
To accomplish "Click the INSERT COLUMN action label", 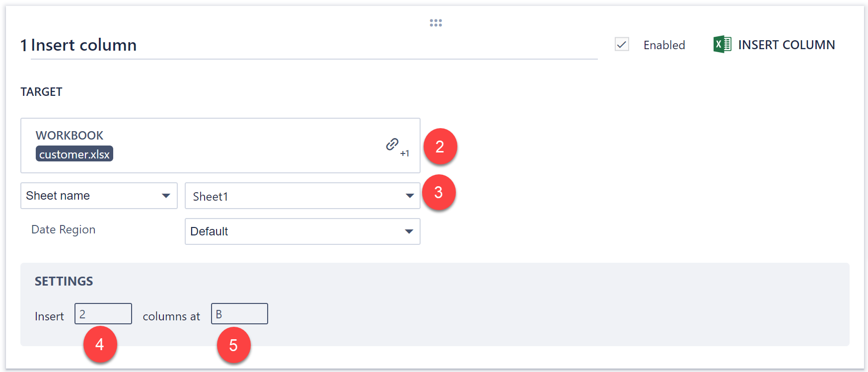I will point(786,45).
